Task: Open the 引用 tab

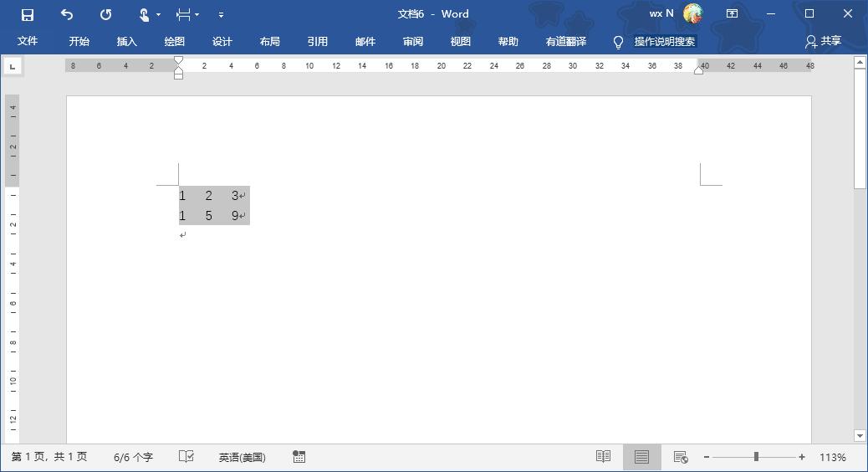Action: click(317, 41)
